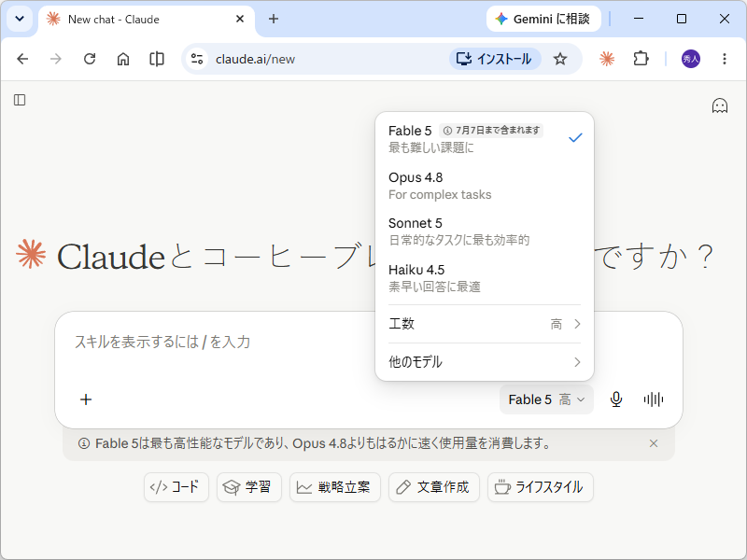Expand the 工数 effort submenu
747x560 pixels.
pyautogui.click(x=485, y=324)
